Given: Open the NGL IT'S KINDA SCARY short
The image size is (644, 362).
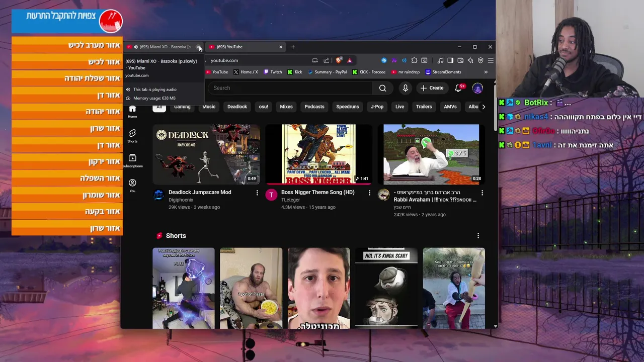Looking at the screenshot, I should 386,288.
